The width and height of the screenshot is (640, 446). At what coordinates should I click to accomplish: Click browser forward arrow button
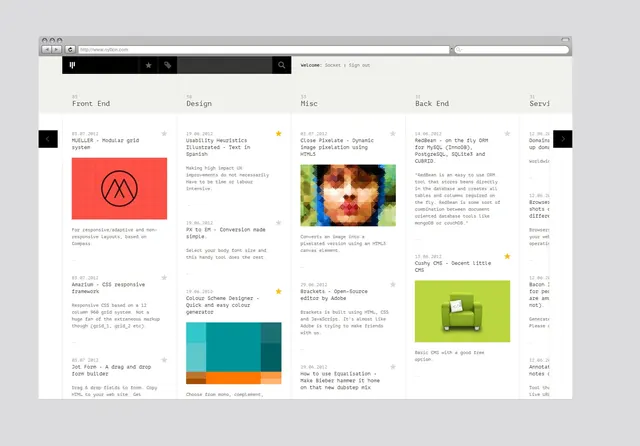56,49
